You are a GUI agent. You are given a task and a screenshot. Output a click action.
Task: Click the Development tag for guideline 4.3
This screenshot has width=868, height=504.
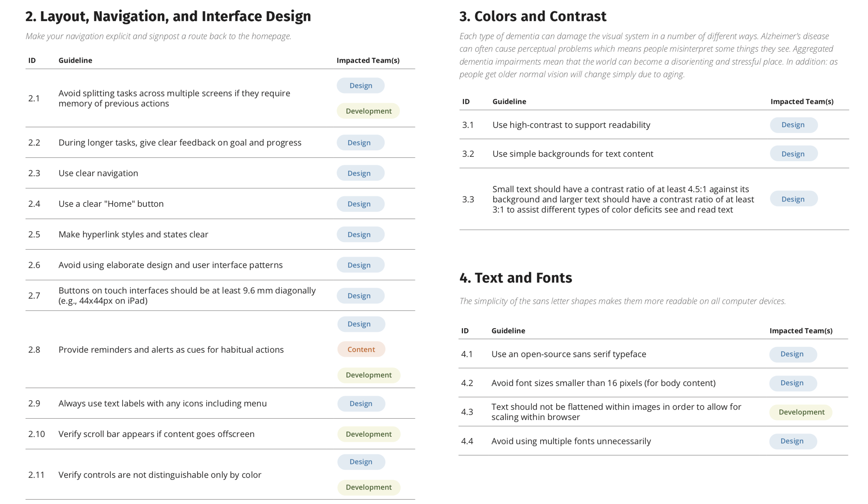(x=801, y=412)
